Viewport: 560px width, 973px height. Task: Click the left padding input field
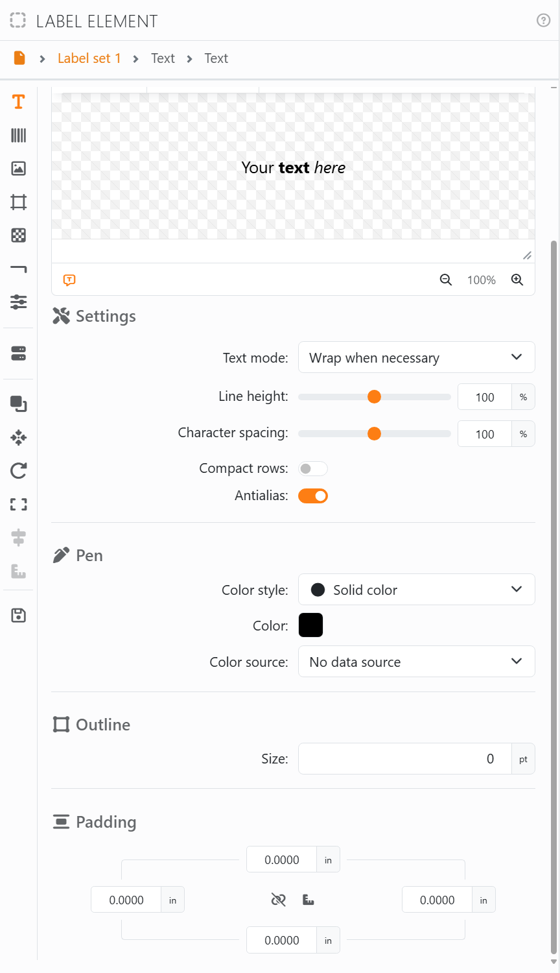pos(126,900)
